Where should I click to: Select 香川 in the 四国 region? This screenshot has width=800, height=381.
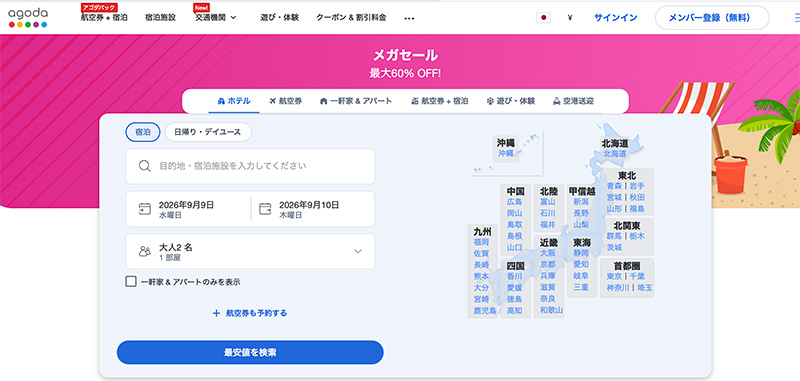[x=514, y=276]
